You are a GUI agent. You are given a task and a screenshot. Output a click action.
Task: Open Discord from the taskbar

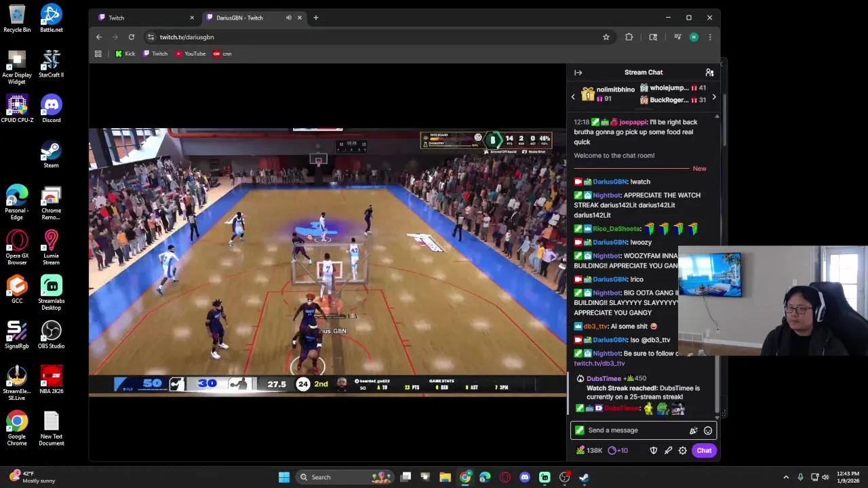[524, 477]
